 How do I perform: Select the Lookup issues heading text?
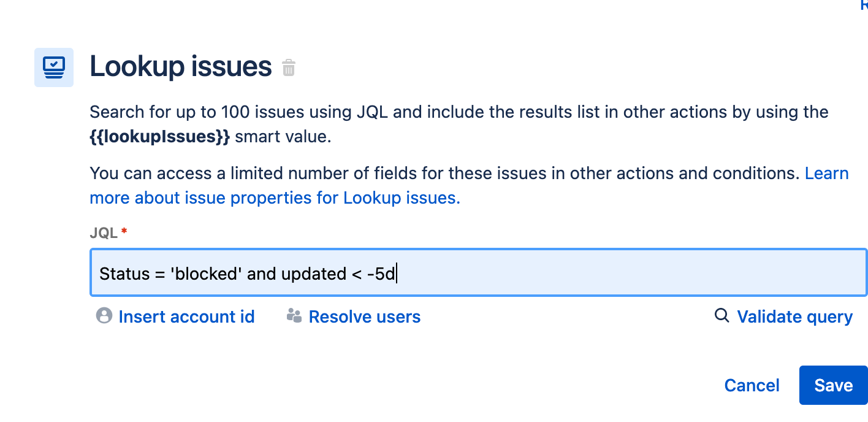(180, 66)
